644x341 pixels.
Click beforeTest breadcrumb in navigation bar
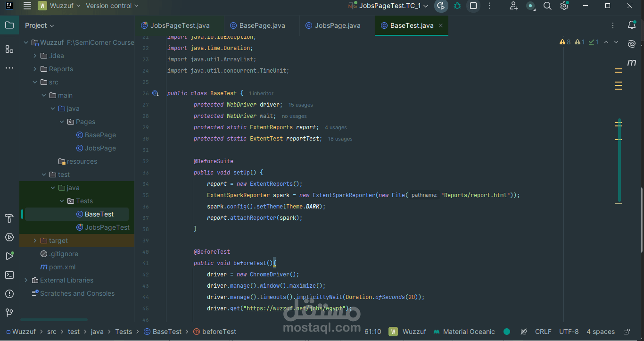215,332
